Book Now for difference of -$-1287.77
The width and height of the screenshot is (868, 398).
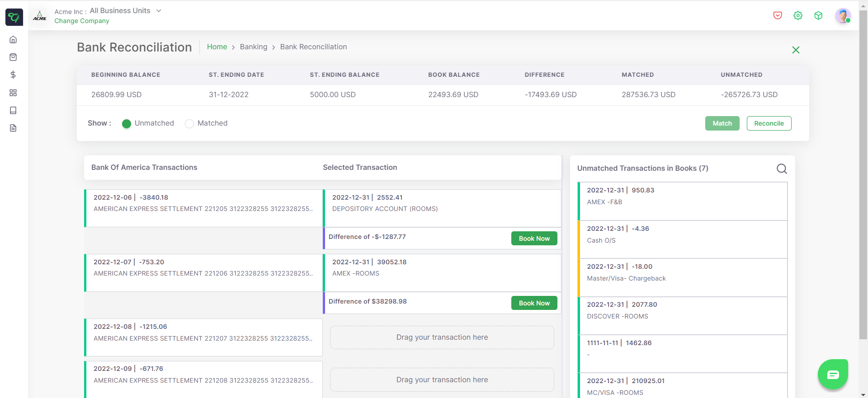click(534, 239)
